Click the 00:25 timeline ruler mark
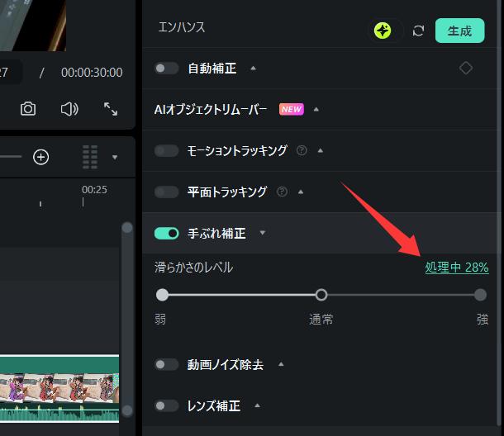 click(94, 190)
